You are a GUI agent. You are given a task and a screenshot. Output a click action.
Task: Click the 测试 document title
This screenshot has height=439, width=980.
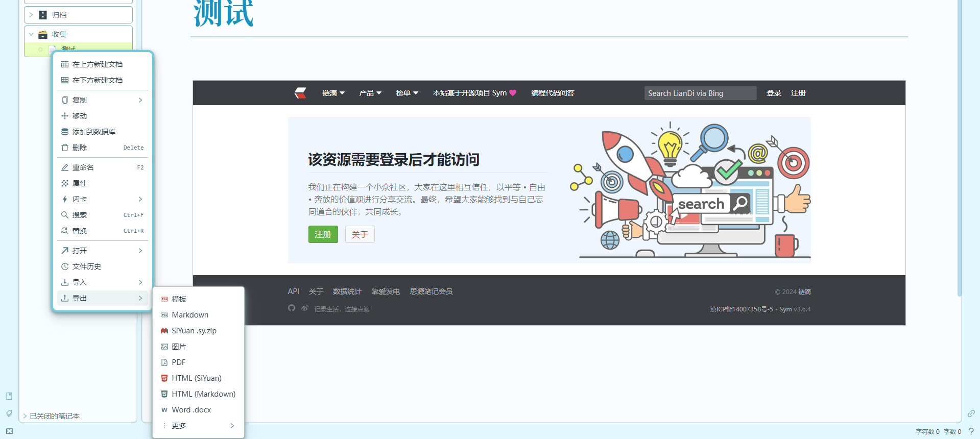pyautogui.click(x=224, y=13)
